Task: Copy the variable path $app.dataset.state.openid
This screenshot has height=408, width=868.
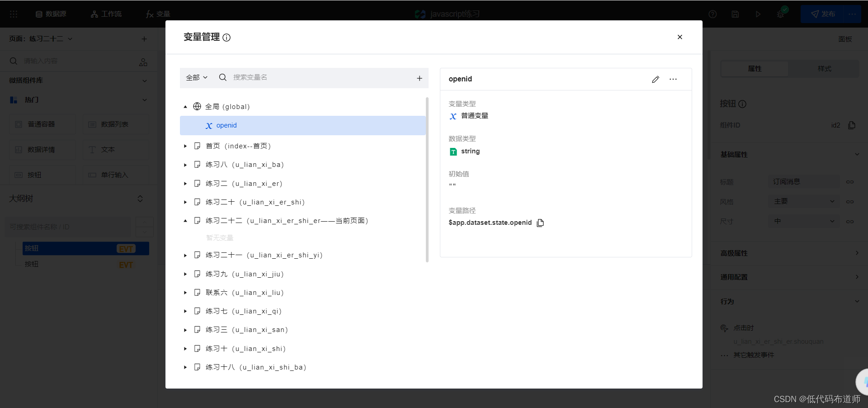Action: pos(540,223)
